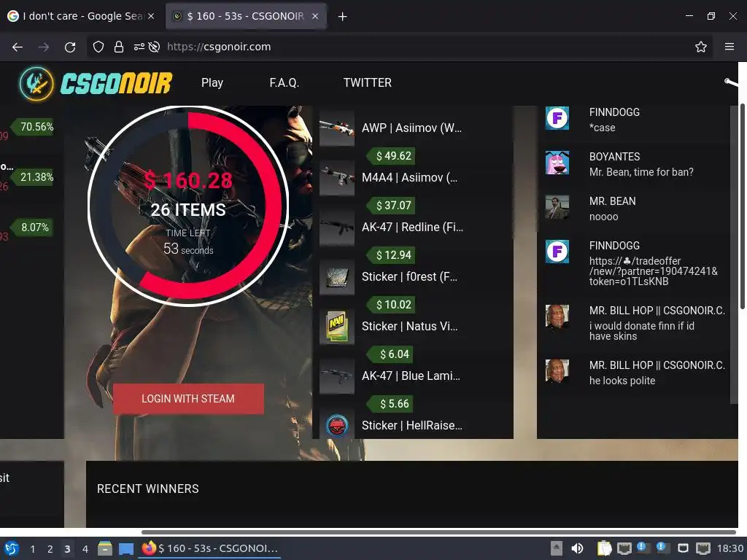Click the page horizontal scrollbar
Viewport: 747px width, 560px height.
438,532
